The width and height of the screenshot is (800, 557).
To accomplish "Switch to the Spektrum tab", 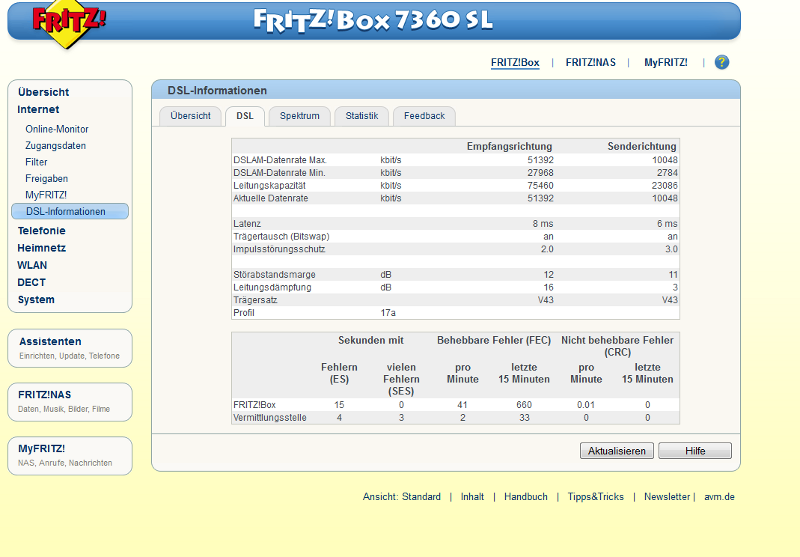I will (299, 116).
